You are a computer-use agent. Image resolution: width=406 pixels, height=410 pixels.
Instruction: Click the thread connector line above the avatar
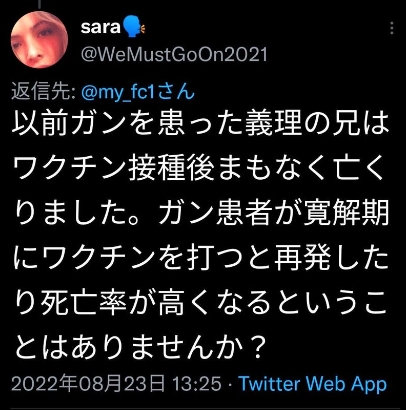click(x=39, y=4)
